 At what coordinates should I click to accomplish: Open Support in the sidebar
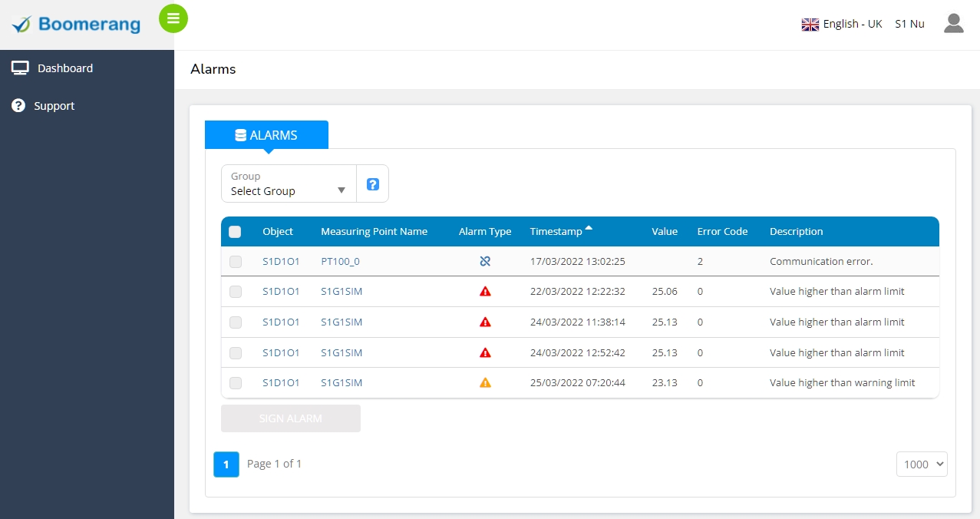54,106
